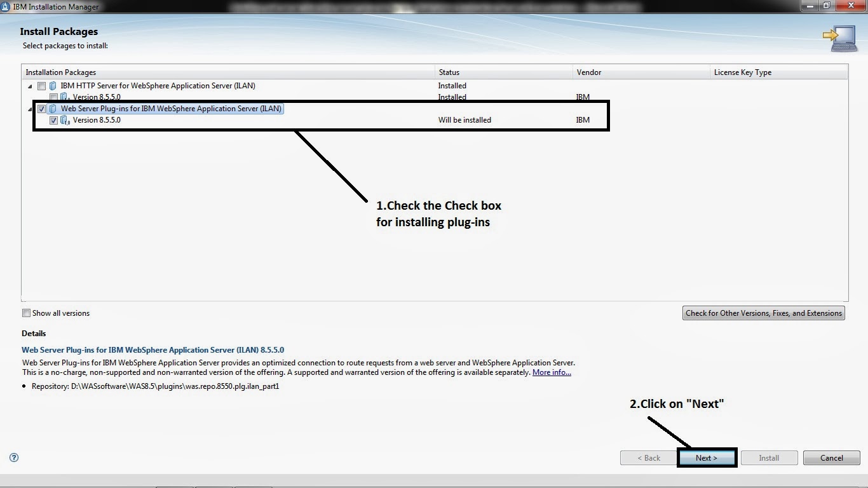This screenshot has width=868, height=488.
Task: Enable the Show all versions checkbox
Action: tap(26, 313)
